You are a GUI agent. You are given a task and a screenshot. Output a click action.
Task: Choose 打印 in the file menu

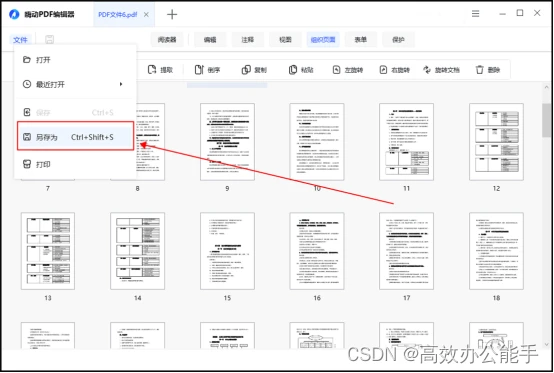75,164
